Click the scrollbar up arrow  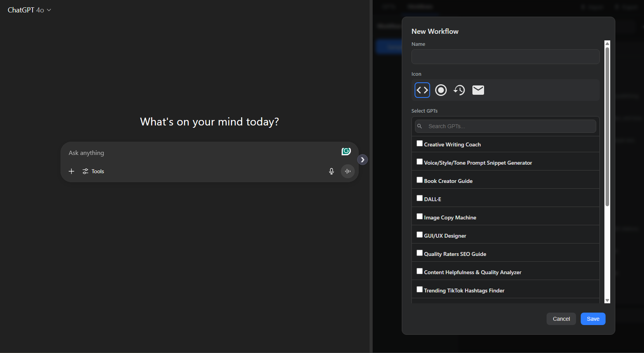608,43
